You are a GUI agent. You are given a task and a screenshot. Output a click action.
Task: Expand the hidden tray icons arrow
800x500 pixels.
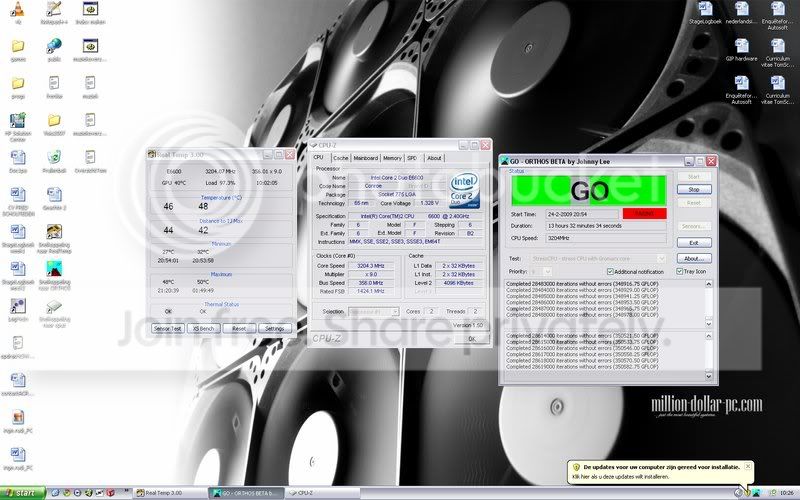pos(738,493)
